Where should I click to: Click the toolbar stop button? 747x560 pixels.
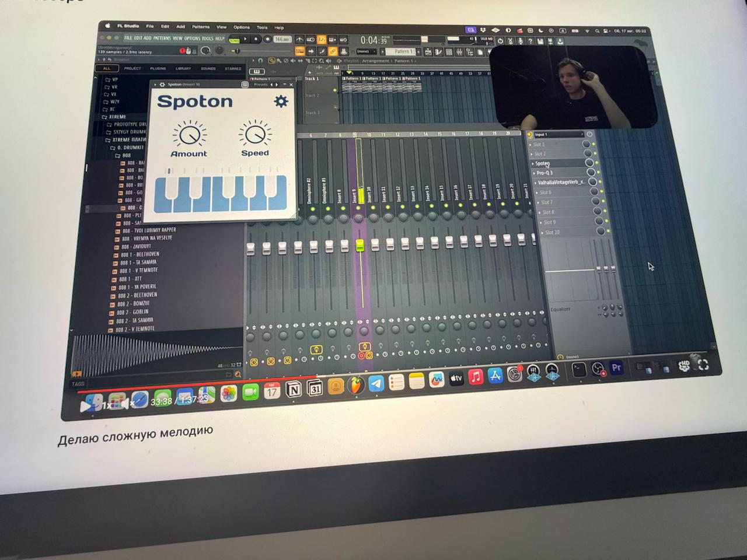click(x=256, y=39)
